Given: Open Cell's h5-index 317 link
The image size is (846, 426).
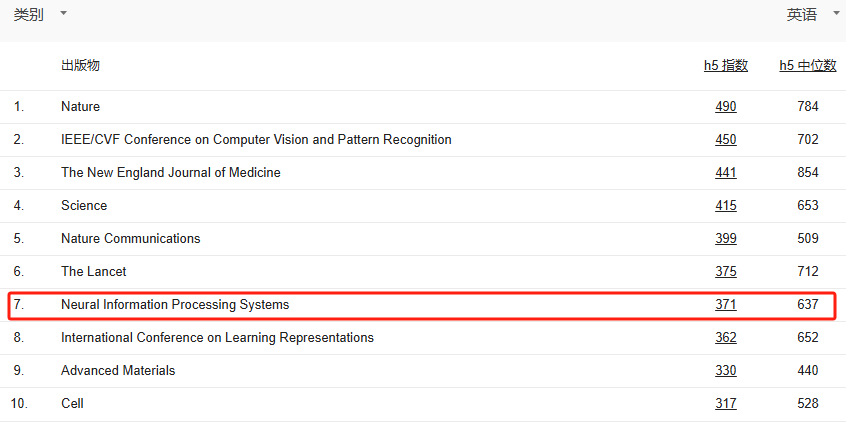Looking at the screenshot, I should tap(725, 404).
